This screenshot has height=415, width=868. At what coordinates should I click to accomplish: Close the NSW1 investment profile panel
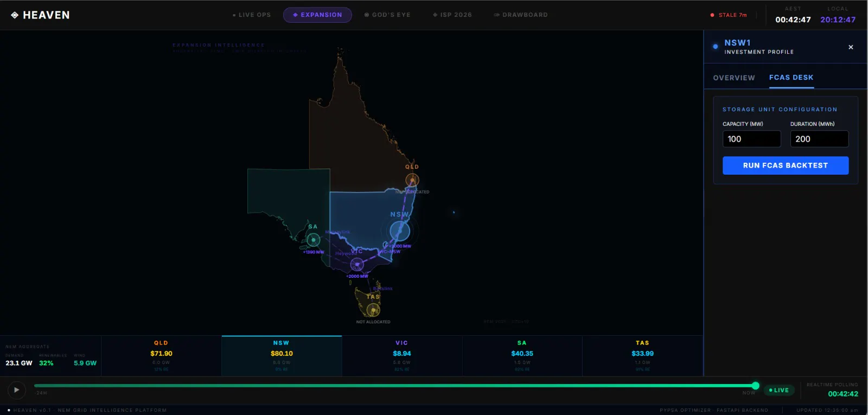[x=851, y=47]
